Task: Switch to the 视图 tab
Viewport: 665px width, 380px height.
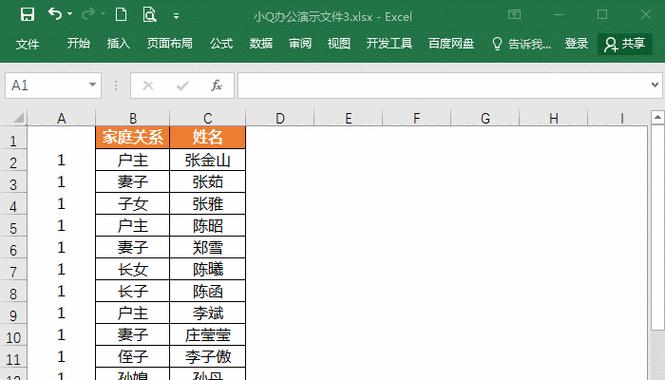Action: click(339, 43)
